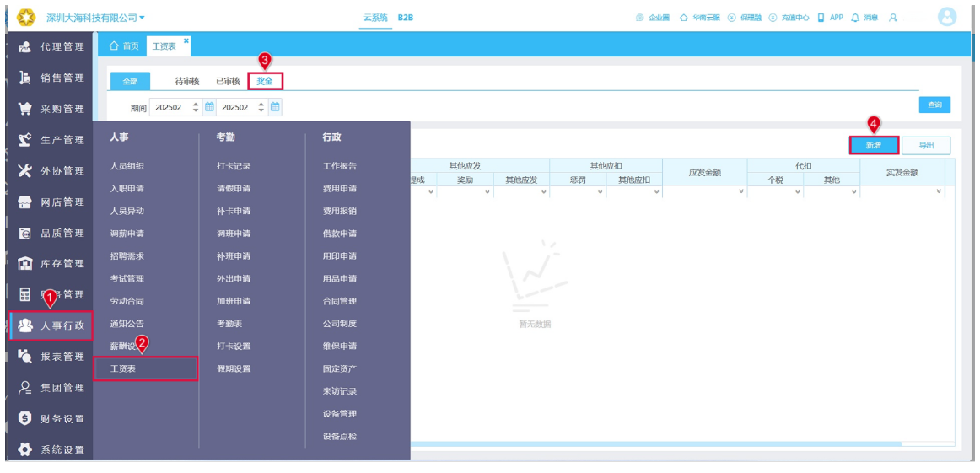Adjust start period 202502 stepper

pos(197,107)
